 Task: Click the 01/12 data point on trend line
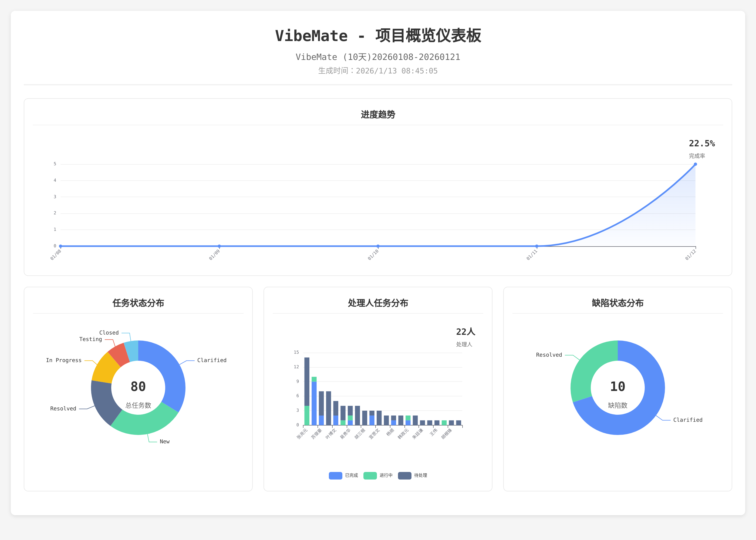click(x=695, y=164)
